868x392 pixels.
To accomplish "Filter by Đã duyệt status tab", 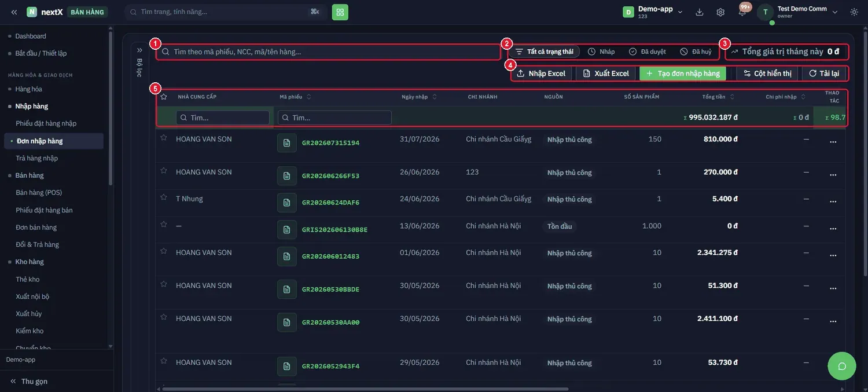I will (x=648, y=52).
